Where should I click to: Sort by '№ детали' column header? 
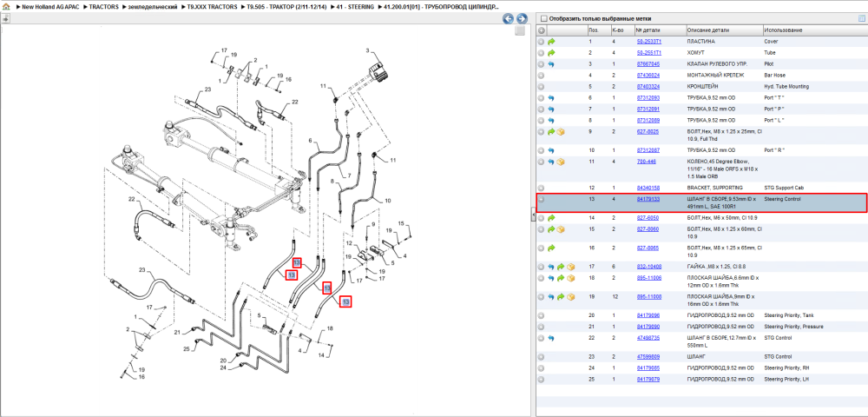[x=660, y=30]
